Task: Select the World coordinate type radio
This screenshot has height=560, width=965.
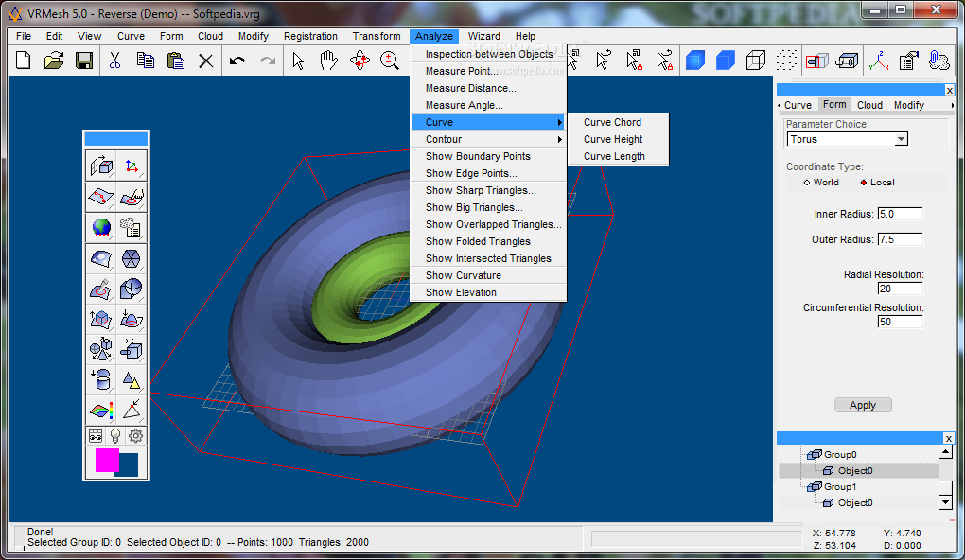Action: click(821, 183)
